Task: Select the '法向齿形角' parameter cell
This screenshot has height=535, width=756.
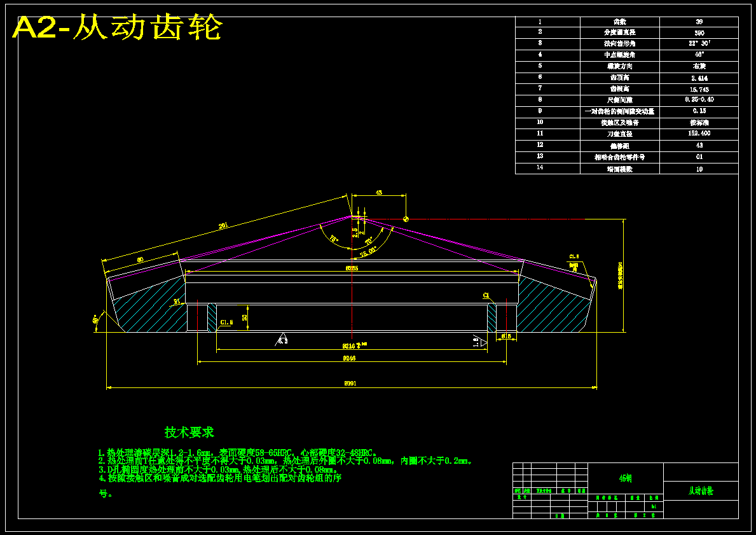Action: coord(619,44)
